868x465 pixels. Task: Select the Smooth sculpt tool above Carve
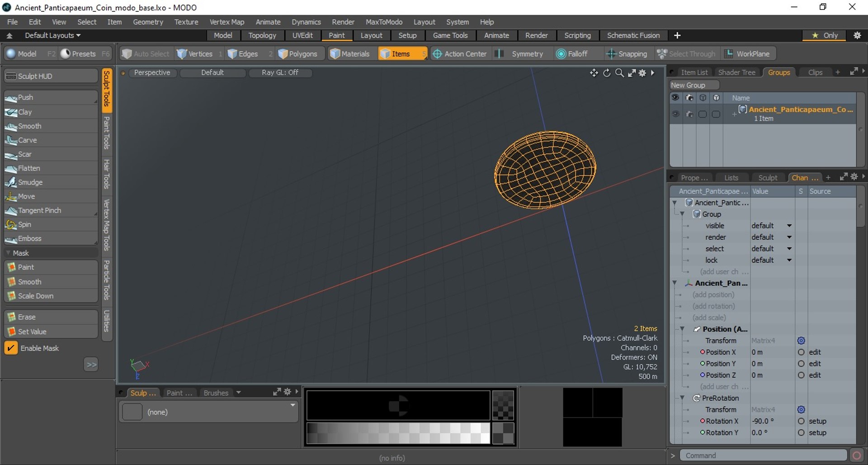pos(51,126)
